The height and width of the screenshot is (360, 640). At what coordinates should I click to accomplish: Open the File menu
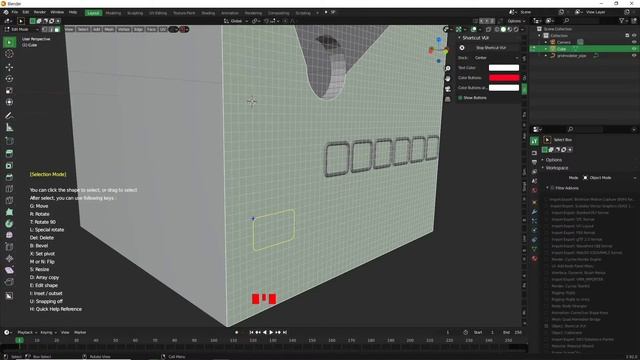[x=15, y=12]
